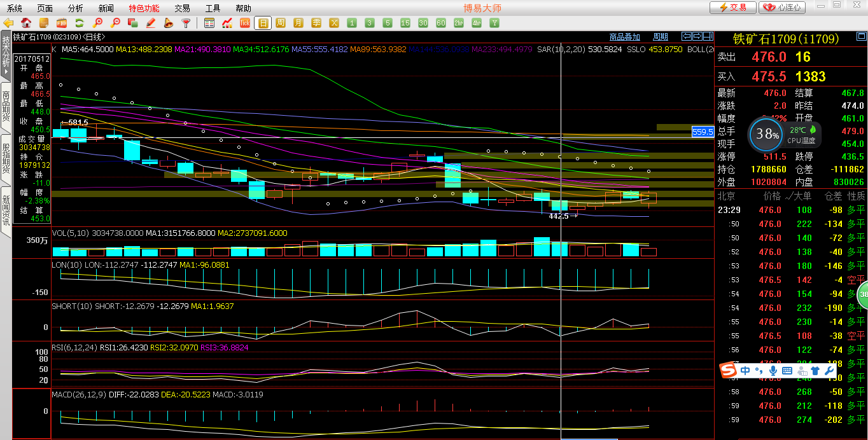Image resolution: width=868 pixels, height=440 pixels.
Task: Select the weekly 周 period button
Action: point(281,23)
